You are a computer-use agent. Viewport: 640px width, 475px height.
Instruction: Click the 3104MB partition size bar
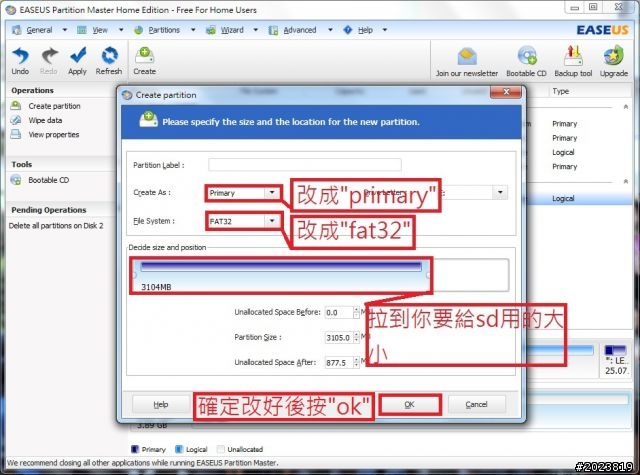[281, 275]
